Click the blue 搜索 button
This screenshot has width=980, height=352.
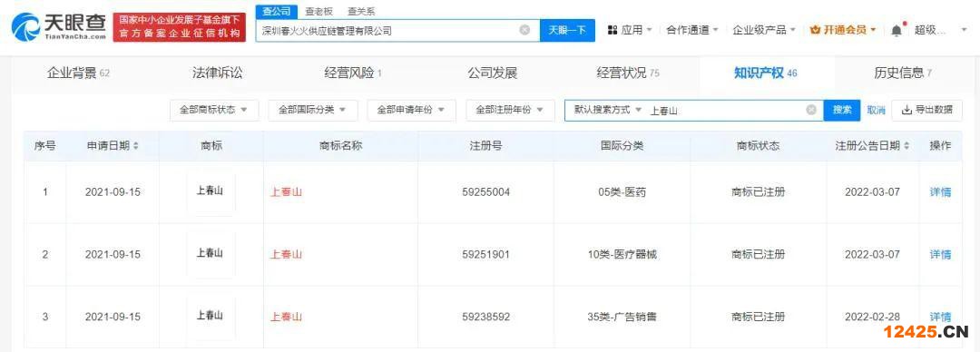pyautogui.click(x=842, y=110)
